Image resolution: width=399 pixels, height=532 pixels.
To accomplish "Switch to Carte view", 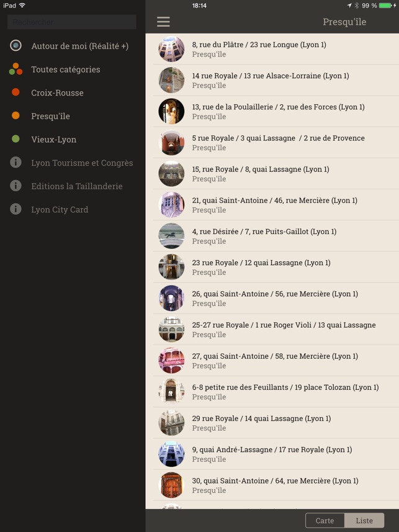I will coord(325,520).
